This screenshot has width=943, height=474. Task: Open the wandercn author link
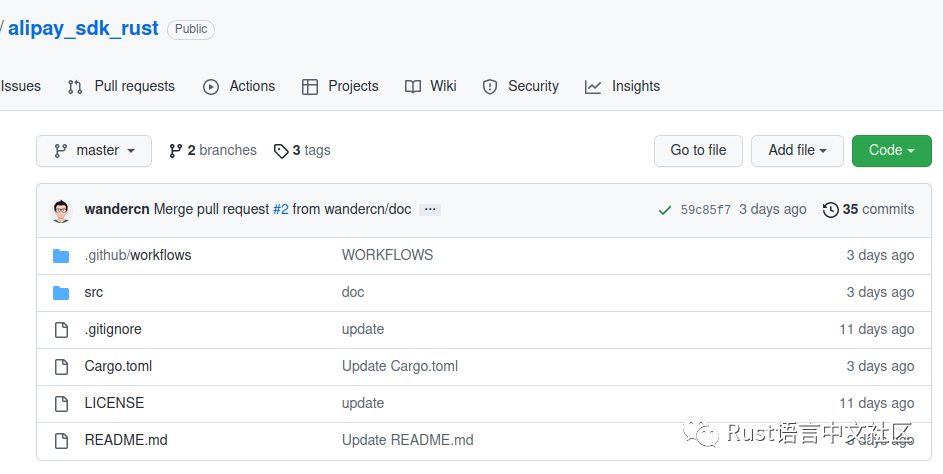tap(117, 209)
